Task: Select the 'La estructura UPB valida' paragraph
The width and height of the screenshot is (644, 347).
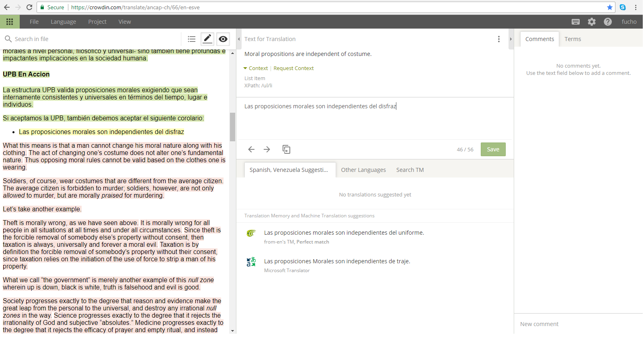Action: point(105,97)
